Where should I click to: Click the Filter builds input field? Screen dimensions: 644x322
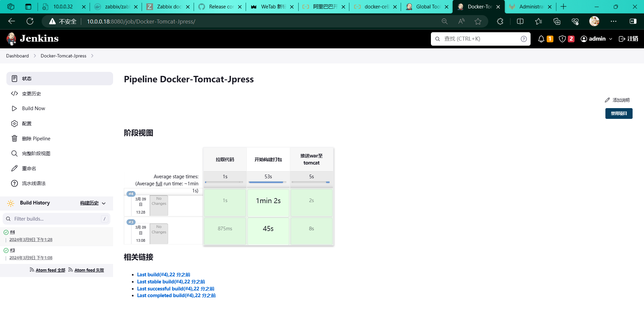56,219
